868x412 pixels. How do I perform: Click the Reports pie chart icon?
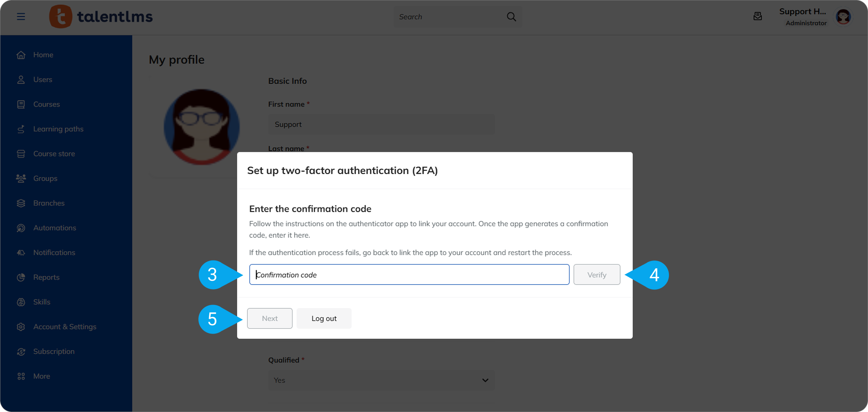(21, 277)
